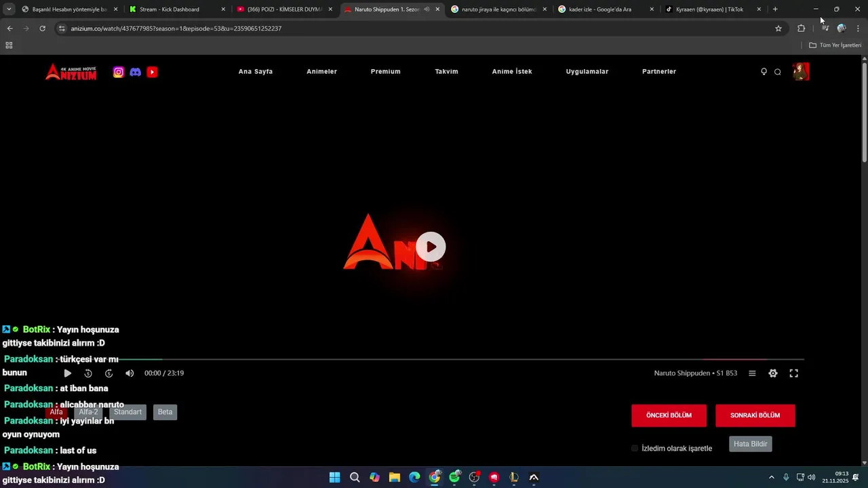Open the player settings gear

(x=773, y=373)
